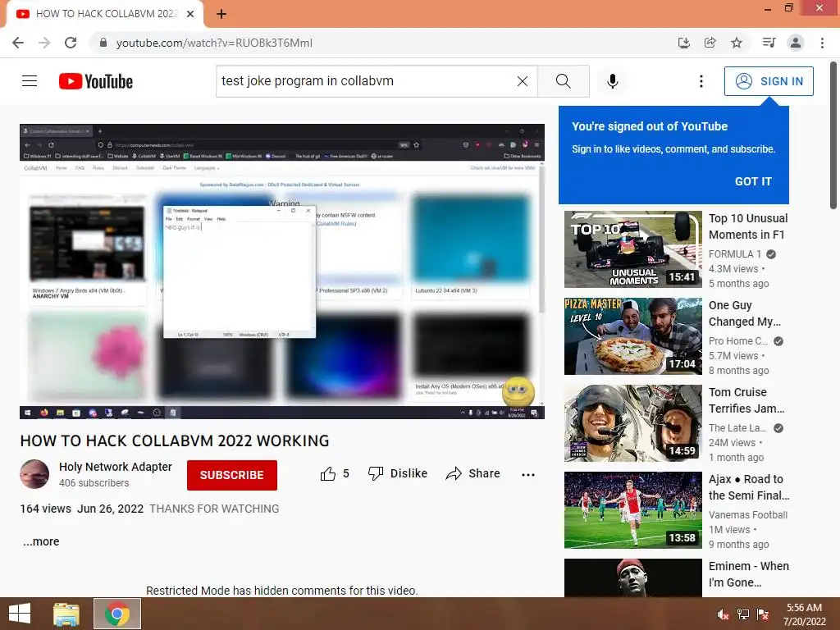Viewport: 840px width, 630px height.
Task: Open a new browser tab
Action: [x=221, y=15]
